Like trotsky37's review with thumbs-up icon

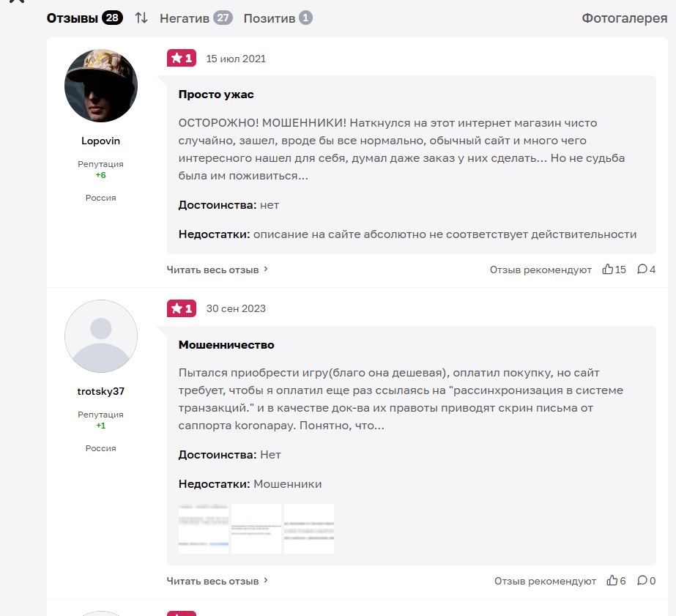612,580
